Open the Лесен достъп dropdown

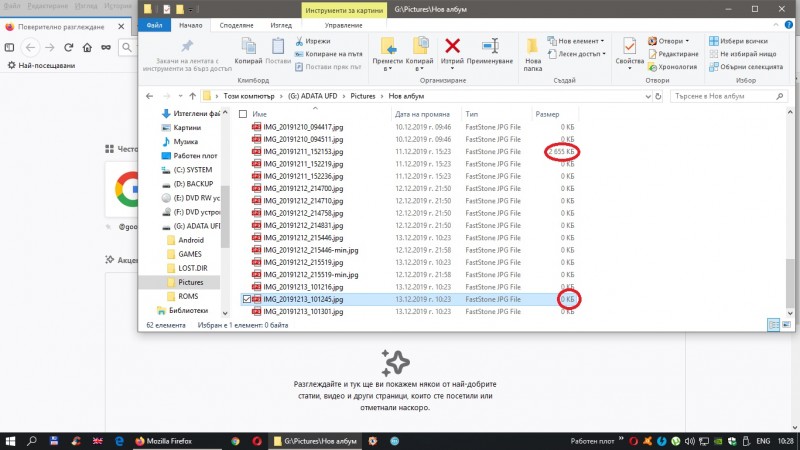(577, 54)
